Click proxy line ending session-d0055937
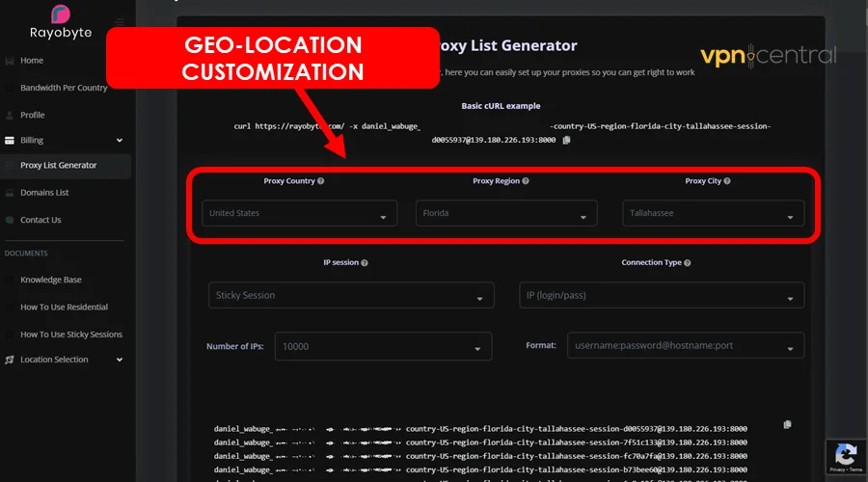Viewport: 868px width, 482px height. click(480, 429)
